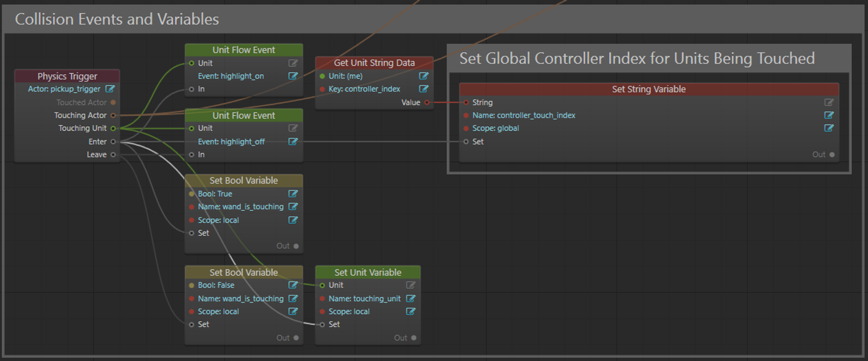Click edit icon for Unit: (me)
This screenshot has height=361, width=868.
(x=424, y=76)
